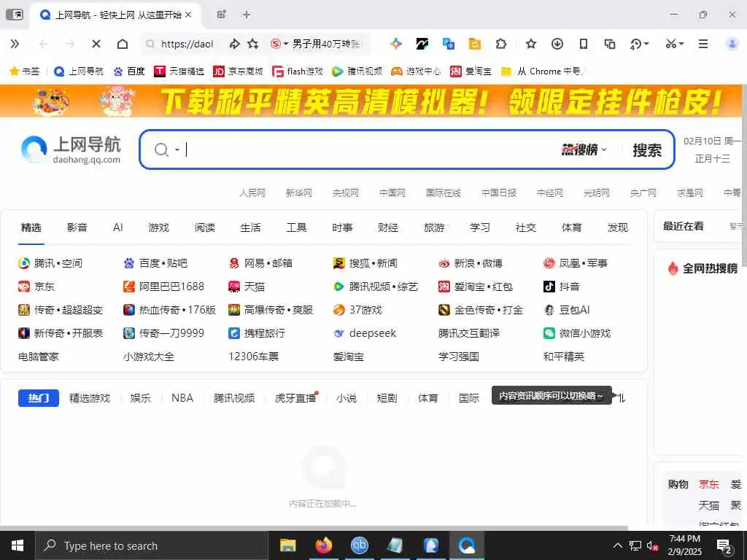Open the 新华网 news link
747x560 pixels.
(x=298, y=192)
